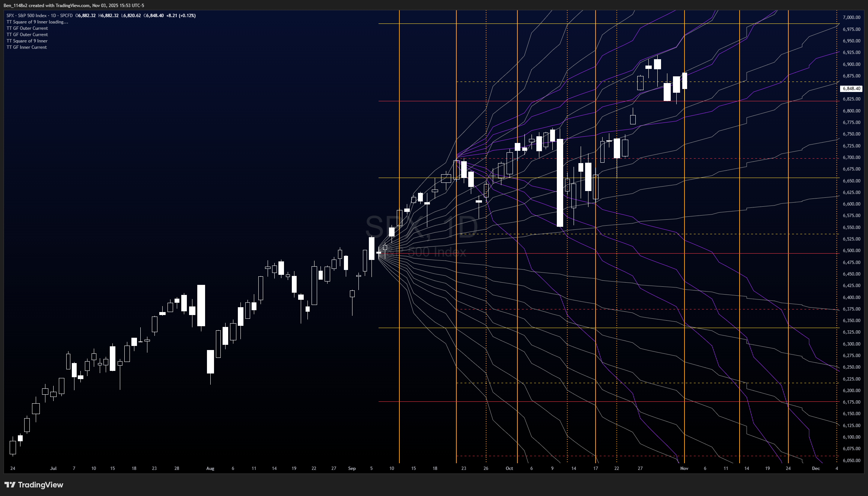Select the 1D interval in chart legend
This screenshot has width=868, height=496.
click(53, 16)
